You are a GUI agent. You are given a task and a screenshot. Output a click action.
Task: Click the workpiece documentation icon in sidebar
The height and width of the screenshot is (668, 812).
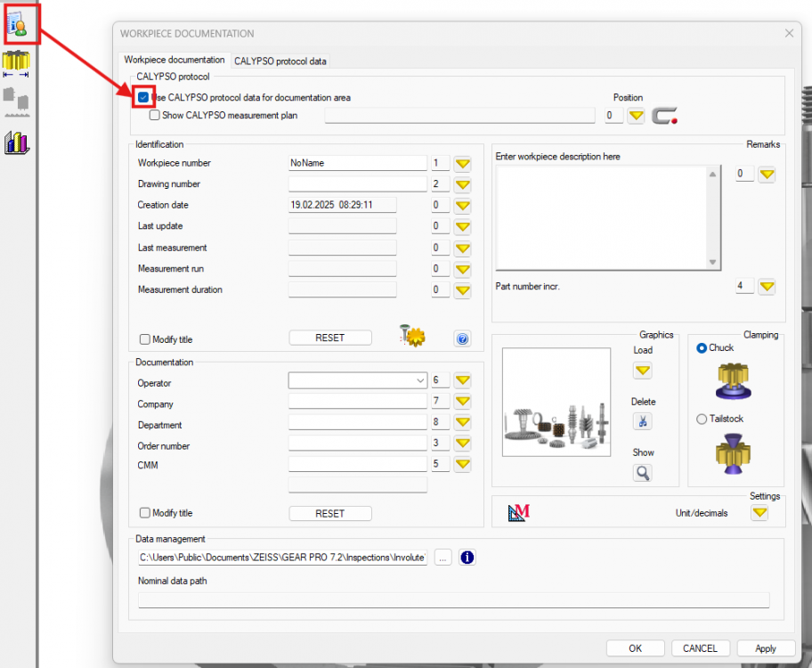(x=17, y=19)
